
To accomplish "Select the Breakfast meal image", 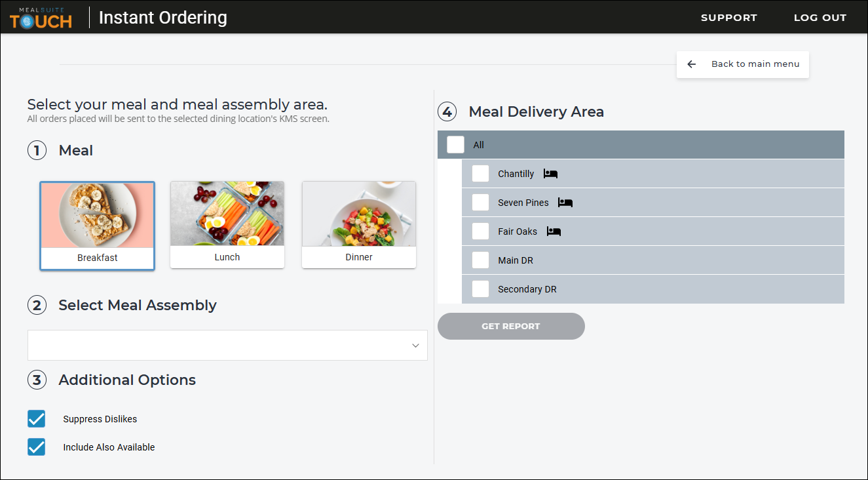I will (x=97, y=215).
